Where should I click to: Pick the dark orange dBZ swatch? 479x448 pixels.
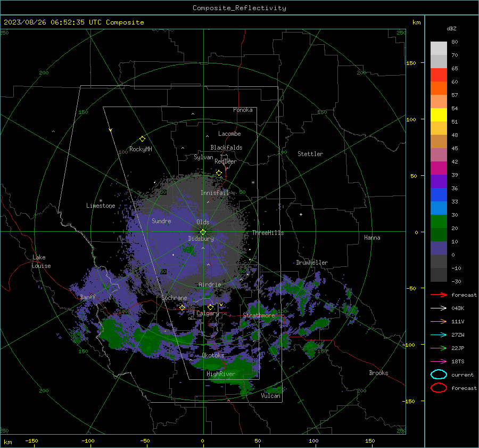coord(439,88)
